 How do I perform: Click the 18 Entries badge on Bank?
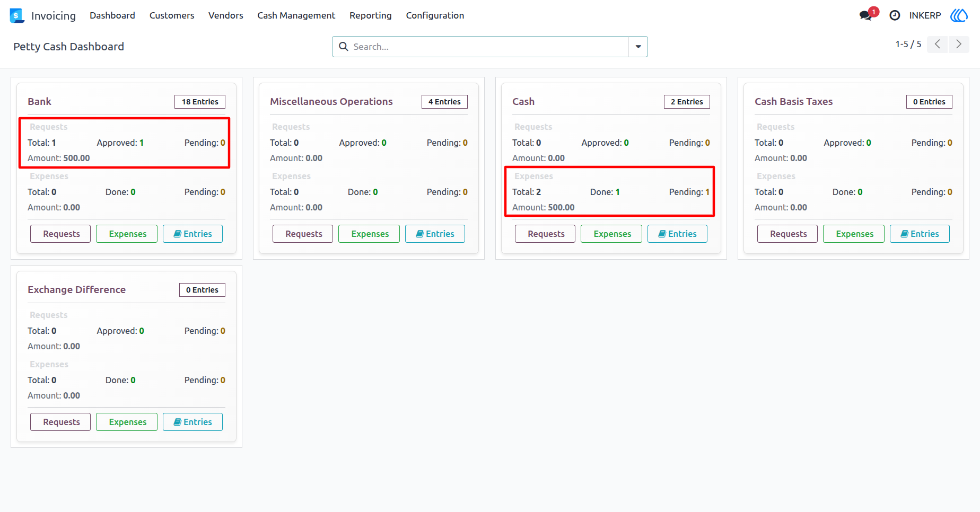(200, 102)
